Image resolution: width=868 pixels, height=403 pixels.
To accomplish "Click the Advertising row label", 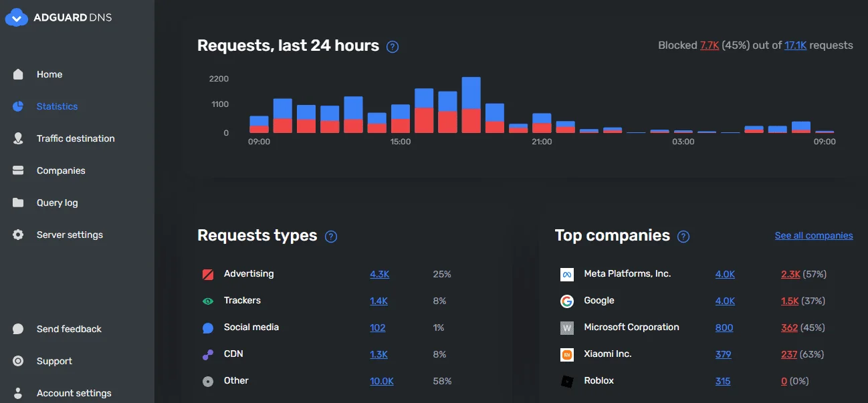I will click(249, 273).
